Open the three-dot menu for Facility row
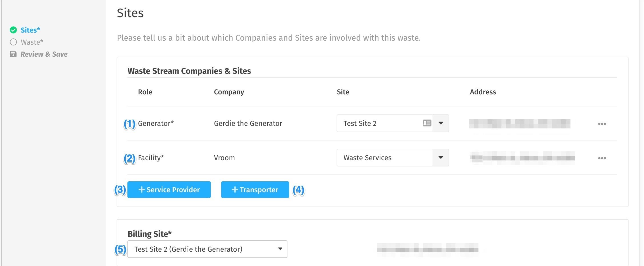The image size is (644, 266). click(x=602, y=158)
